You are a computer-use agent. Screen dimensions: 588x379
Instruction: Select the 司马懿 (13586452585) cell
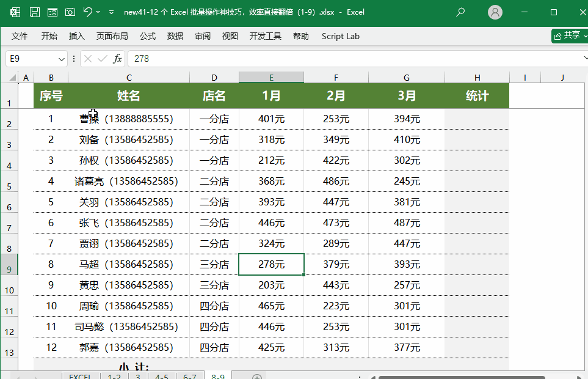129,326
